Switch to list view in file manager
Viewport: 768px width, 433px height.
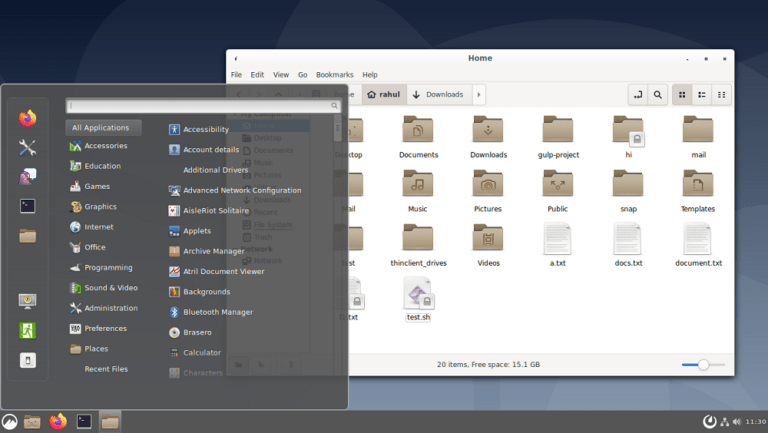point(702,95)
